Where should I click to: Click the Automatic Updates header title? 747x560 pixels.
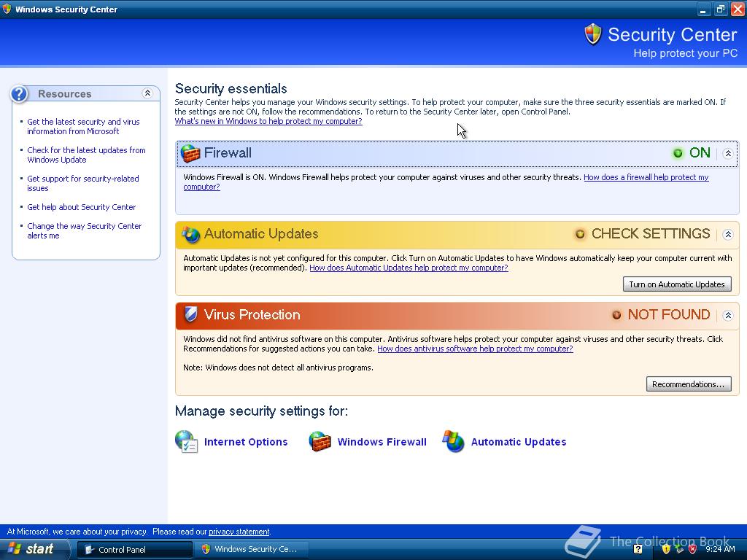coord(261,234)
